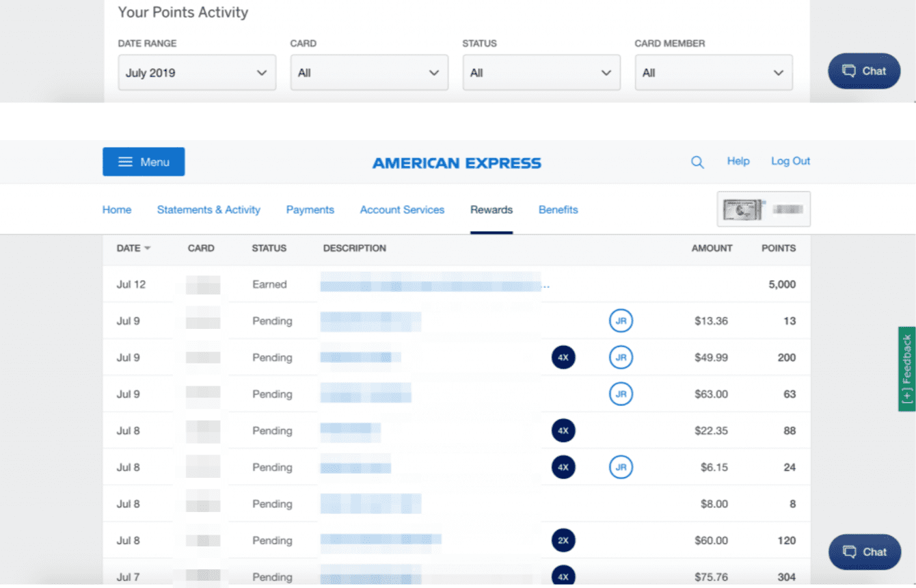Screen dimensions: 916x588
Task: Go to the Home tab
Action: point(117,210)
